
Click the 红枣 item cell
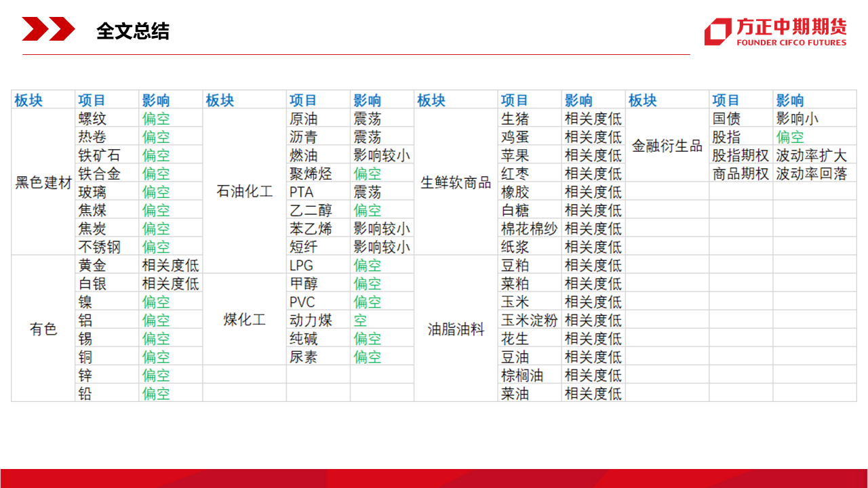[x=530, y=174]
